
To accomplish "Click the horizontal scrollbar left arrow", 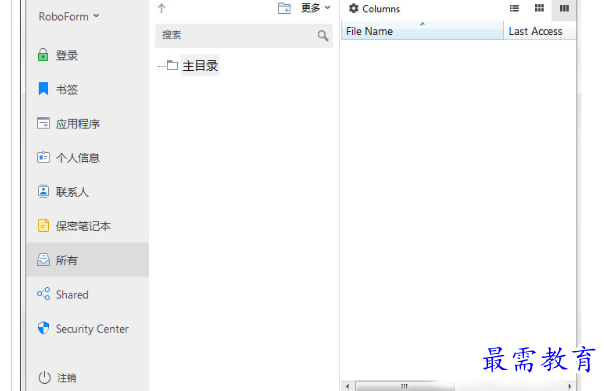I will [x=347, y=386].
